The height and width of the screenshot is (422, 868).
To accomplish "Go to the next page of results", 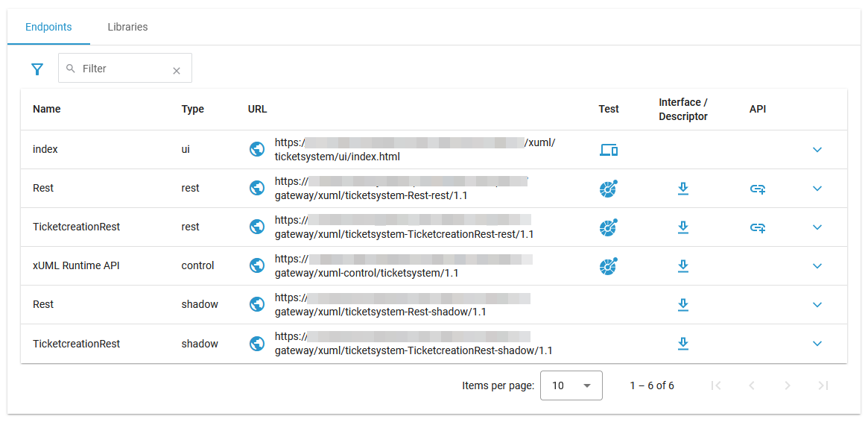I will click(787, 385).
